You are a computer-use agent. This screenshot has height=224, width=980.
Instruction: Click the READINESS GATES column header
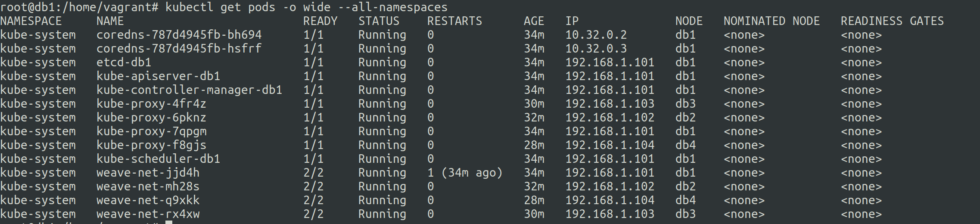pos(892,21)
